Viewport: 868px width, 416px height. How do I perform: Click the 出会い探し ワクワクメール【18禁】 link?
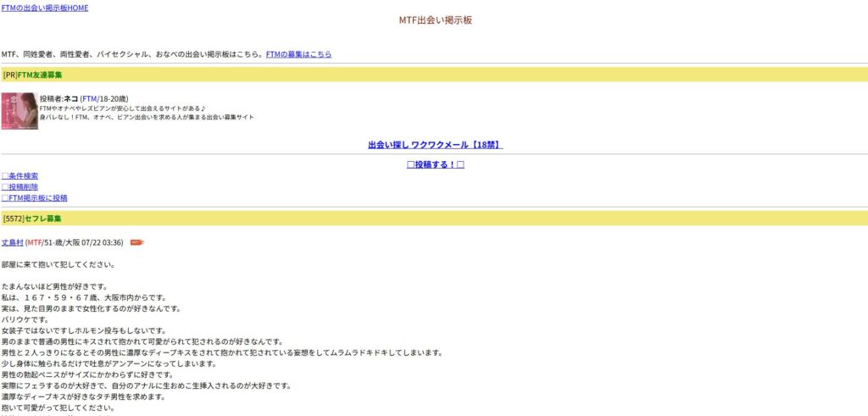pos(435,145)
